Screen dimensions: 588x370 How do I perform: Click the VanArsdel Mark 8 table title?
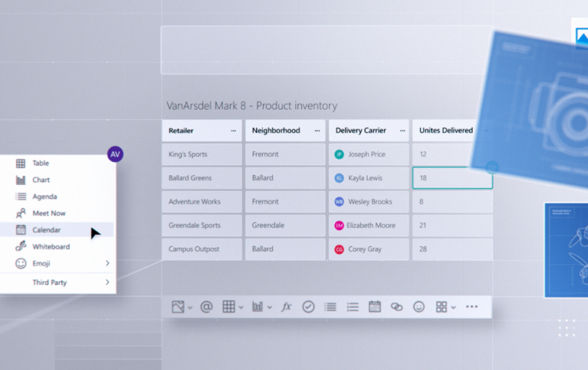[251, 106]
